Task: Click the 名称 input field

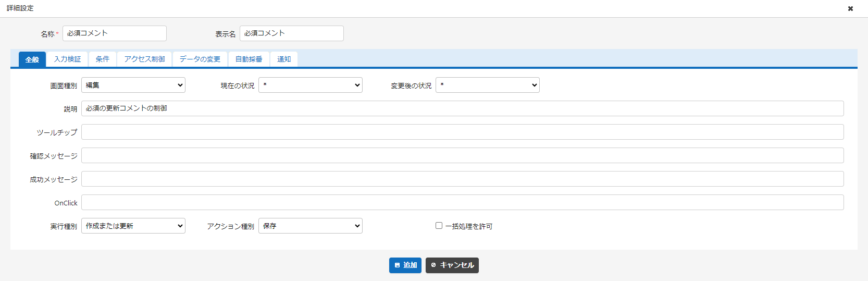Action: click(115, 33)
